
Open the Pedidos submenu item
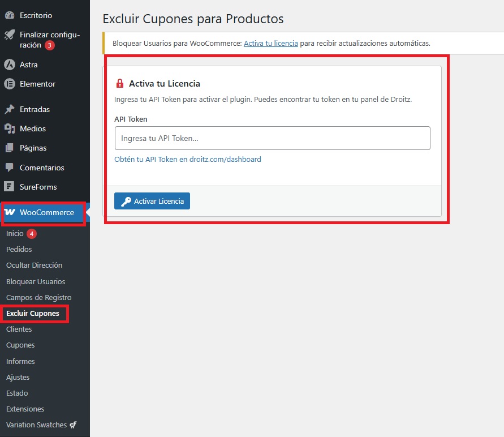click(19, 249)
